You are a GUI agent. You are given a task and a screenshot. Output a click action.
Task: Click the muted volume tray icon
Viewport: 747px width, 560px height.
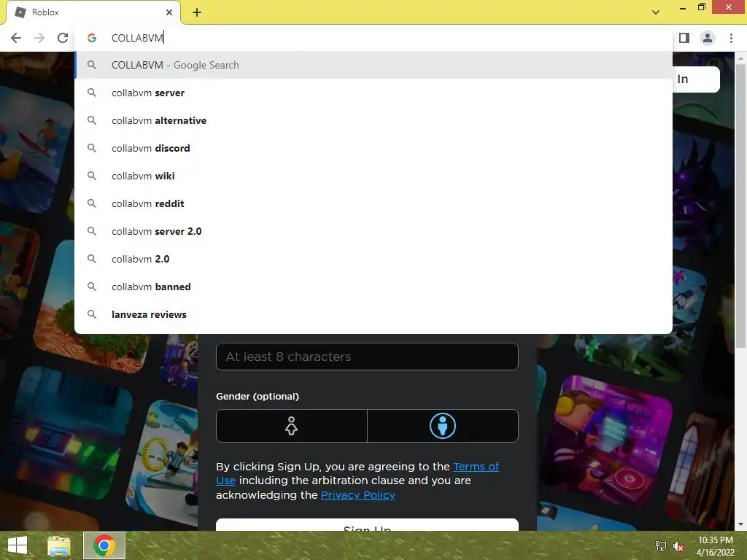pos(678,547)
